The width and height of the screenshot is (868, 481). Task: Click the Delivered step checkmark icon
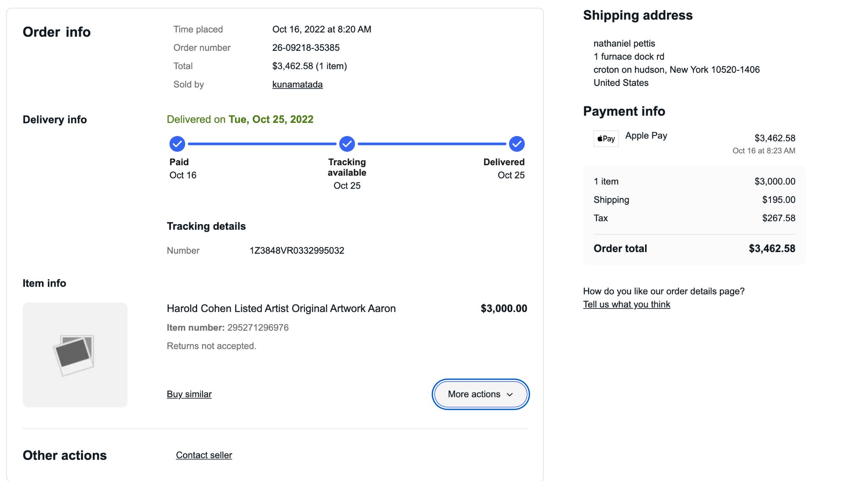pos(517,144)
